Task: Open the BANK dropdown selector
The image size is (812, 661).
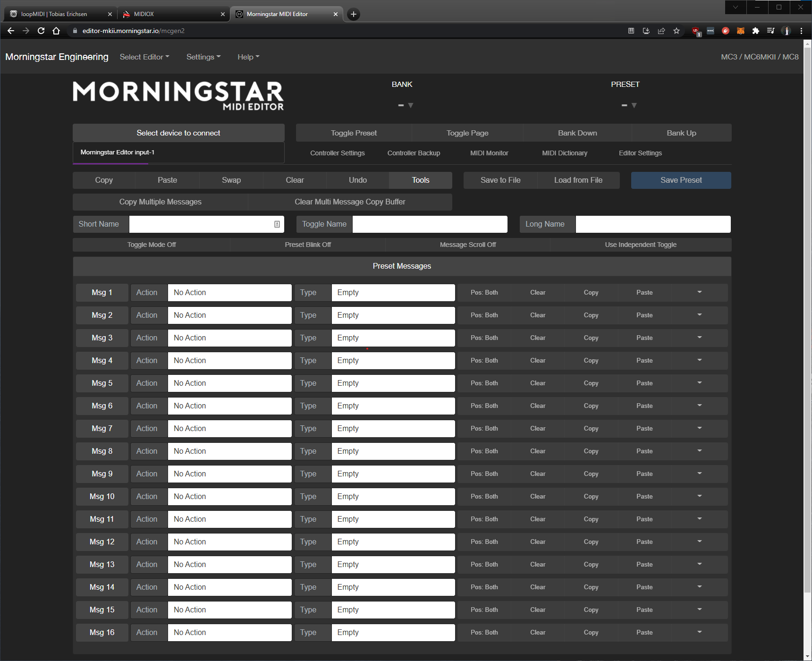Action: click(406, 105)
